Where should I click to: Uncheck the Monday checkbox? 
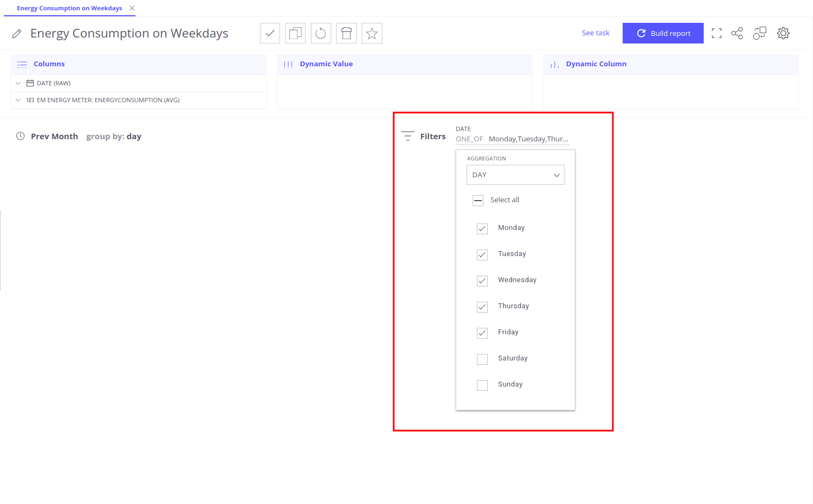point(482,228)
